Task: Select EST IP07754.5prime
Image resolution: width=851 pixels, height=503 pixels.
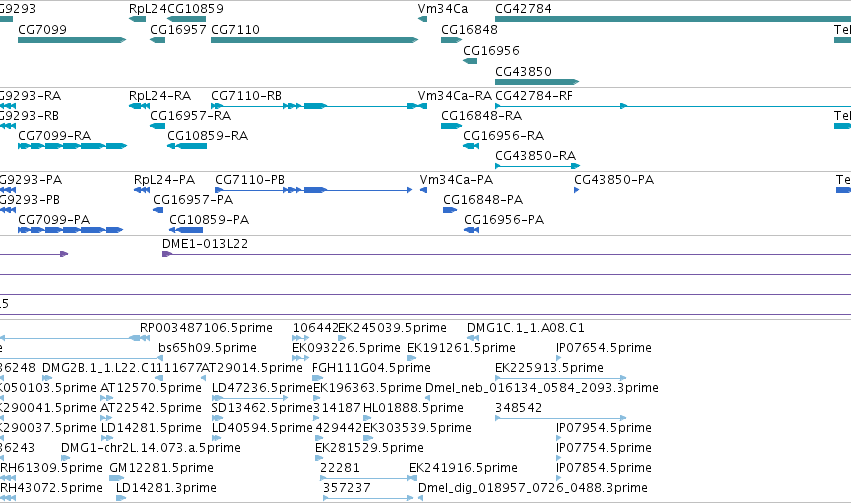Action: tap(604, 448)
